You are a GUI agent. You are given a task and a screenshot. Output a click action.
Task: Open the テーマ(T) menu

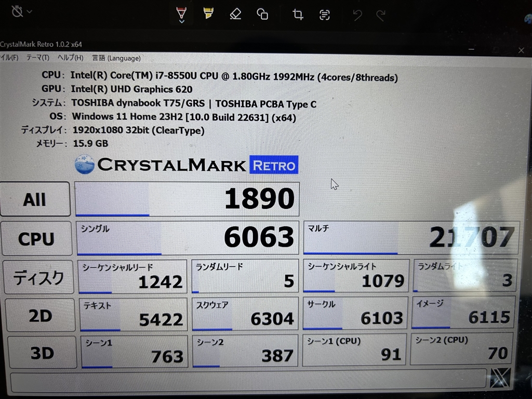point(37,58)
